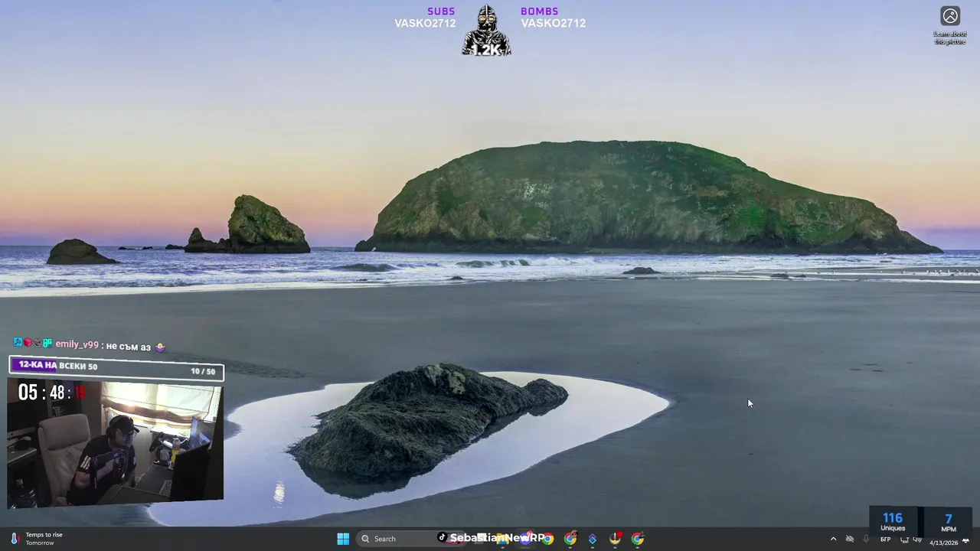Image resolution: width=980 pixels, height=551 pixels.
Task: Expand the hidden system tray icons chevron
Action: tap(833, 539)
